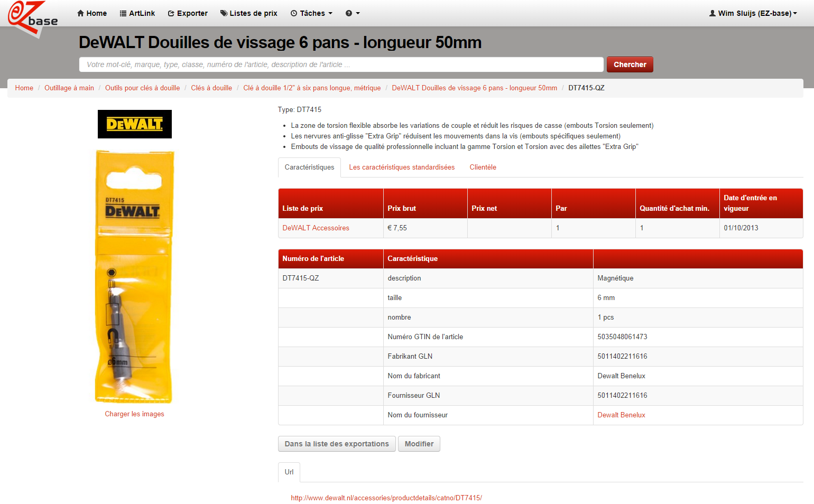814x504 pixels.
Task: Click the 1 pcs nombre value
Action: coord(606,318)
